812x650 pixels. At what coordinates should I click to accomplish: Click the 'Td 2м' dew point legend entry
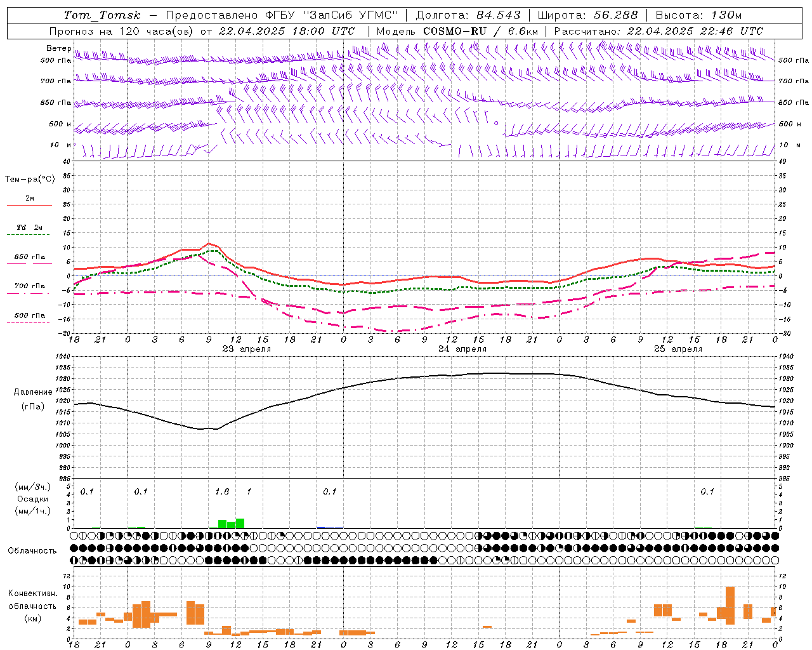pos(30,227)
